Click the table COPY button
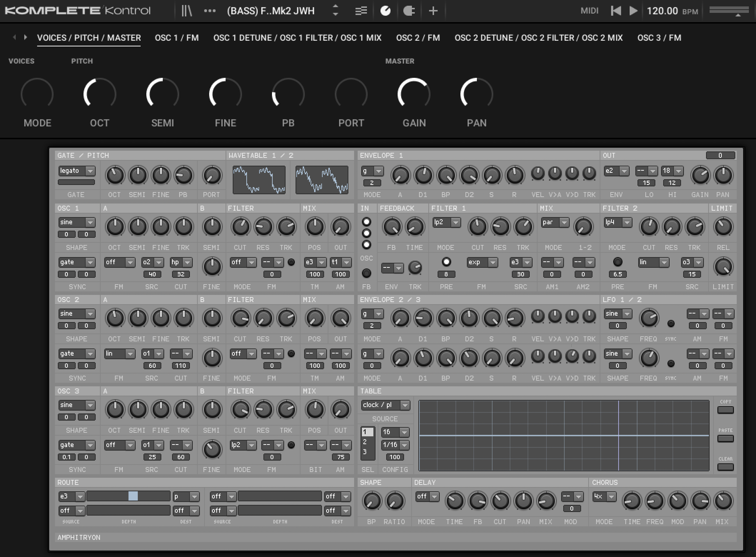The height and width of the screenshot is (557, 756). [725, 410]
